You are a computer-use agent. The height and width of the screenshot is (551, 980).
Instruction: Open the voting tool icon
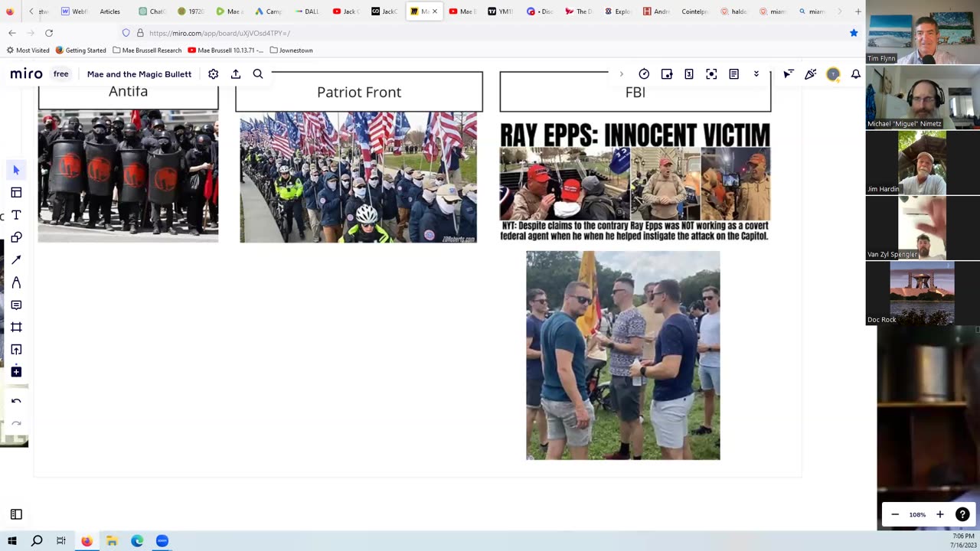[667, 74]
